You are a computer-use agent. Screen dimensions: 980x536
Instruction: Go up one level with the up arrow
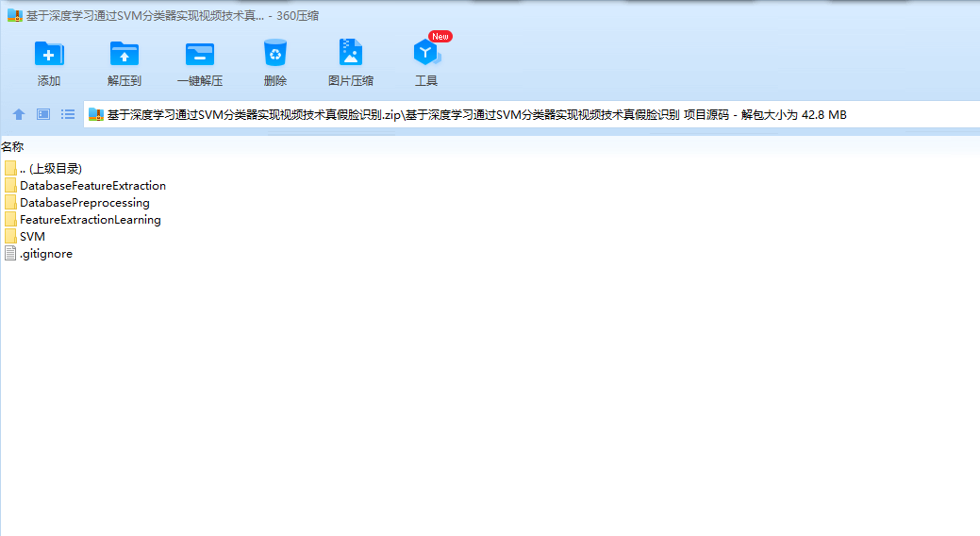click(x=19, y=114)
